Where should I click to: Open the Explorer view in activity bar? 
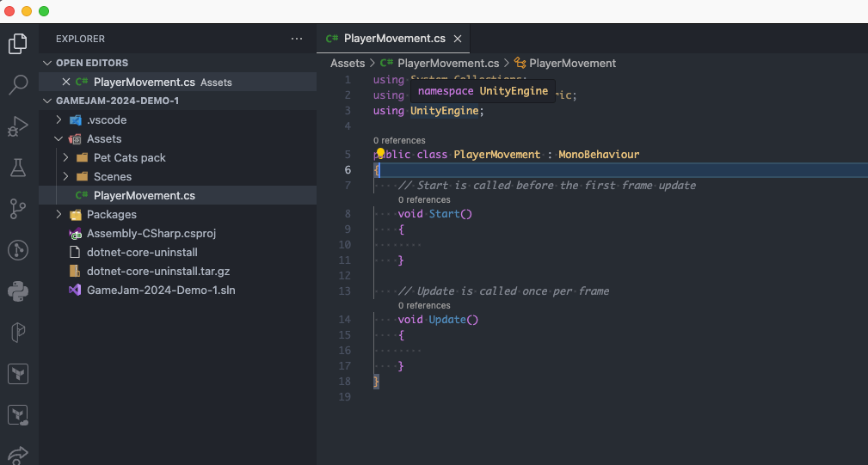tap(19, 43)
